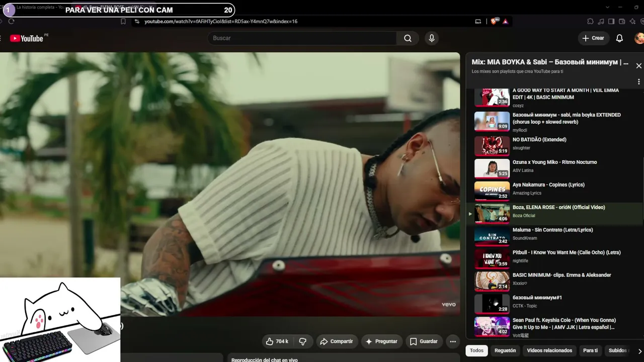This screenshot has width=644, height=362.
Task: Select the Reguetón filter chip
Action: [x=505, y=350]
